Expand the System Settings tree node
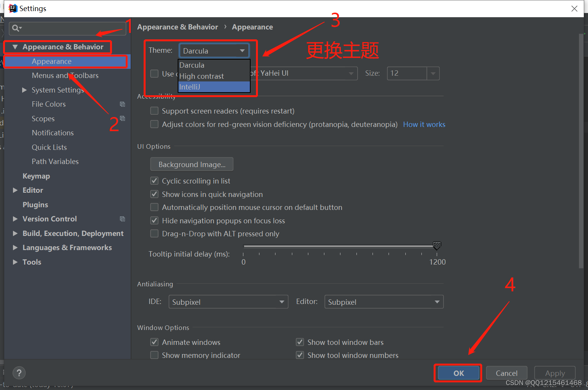The image size is (588, 390). (24, 90)
